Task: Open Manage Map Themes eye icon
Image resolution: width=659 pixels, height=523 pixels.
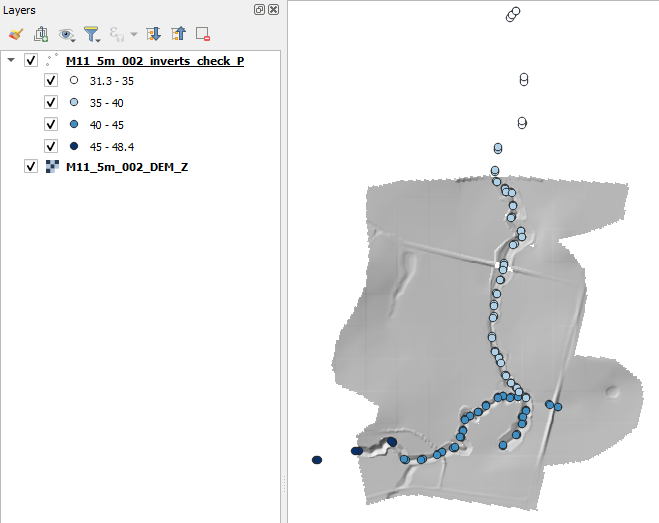Action: click(x=67, y=34)
